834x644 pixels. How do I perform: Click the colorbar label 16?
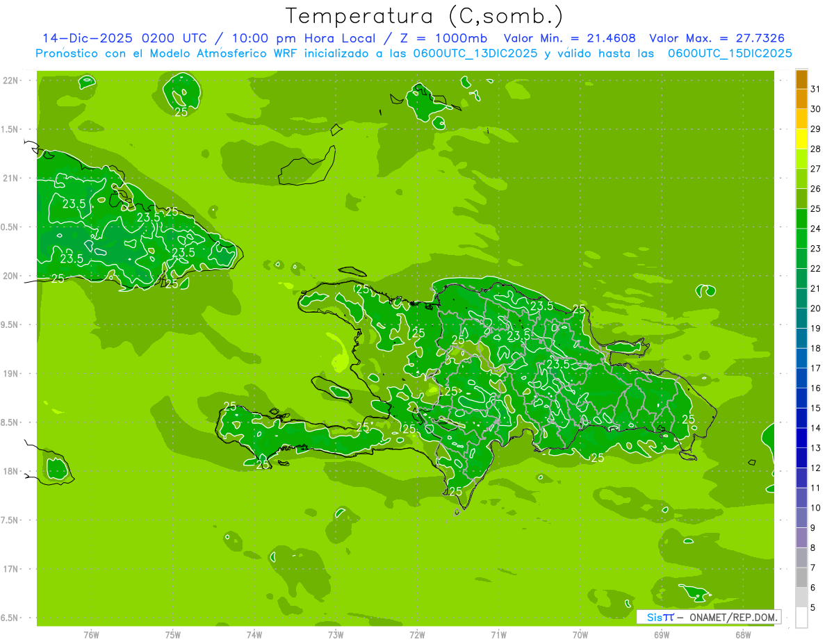click(816, 388)
